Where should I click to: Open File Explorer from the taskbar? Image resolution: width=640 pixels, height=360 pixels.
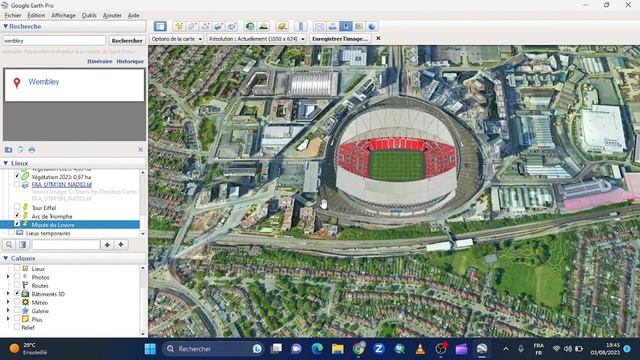click(x=338, y=349)
